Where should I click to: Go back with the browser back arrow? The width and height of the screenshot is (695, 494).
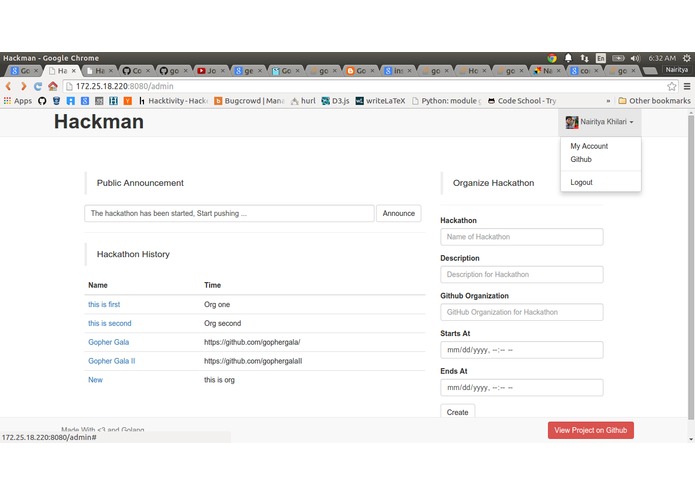pos(8,86)
